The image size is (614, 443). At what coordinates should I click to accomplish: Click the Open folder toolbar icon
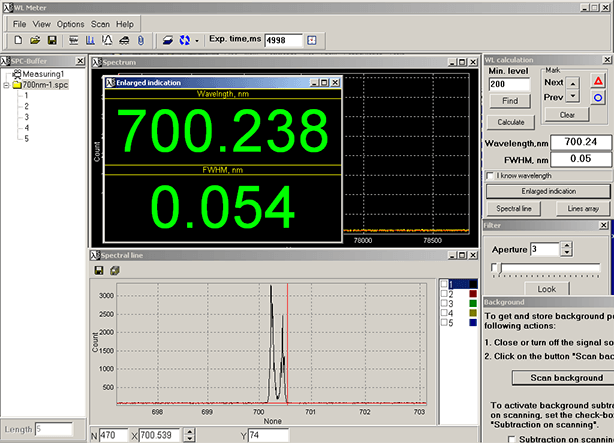tap(35, 40)
